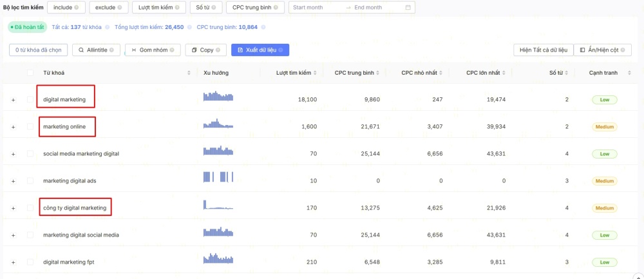Click the Copy icon button
This screenshot has height=279, width=644.
194,50
